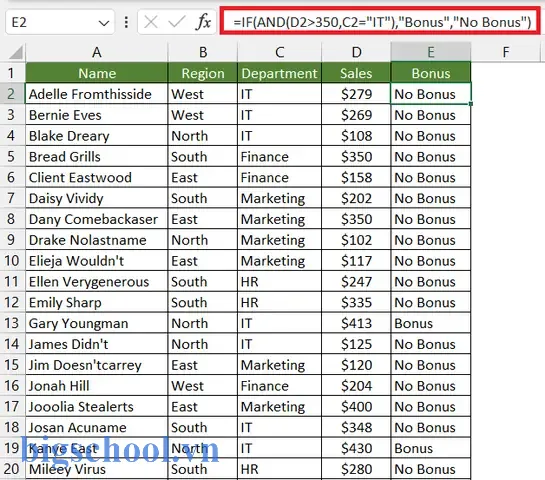Select cell with Josan Acuname
This screenshot has height=480, width=545.
click(97, 428)
